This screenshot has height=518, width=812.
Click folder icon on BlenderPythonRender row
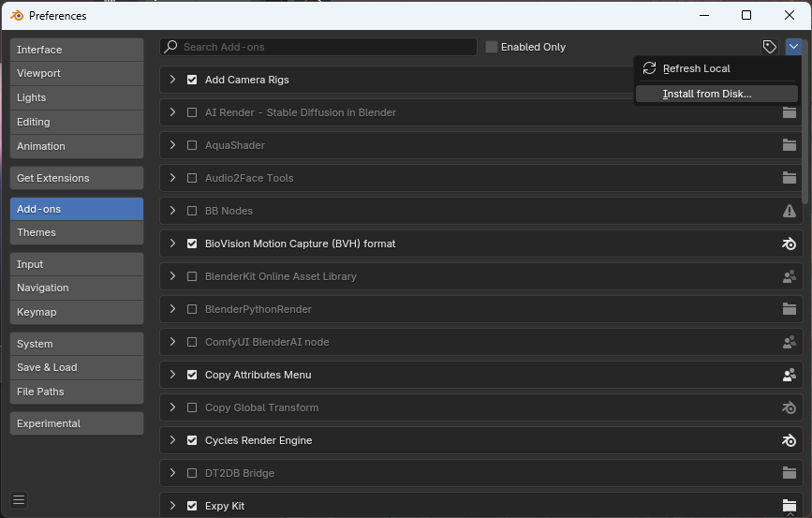(789, 309)
